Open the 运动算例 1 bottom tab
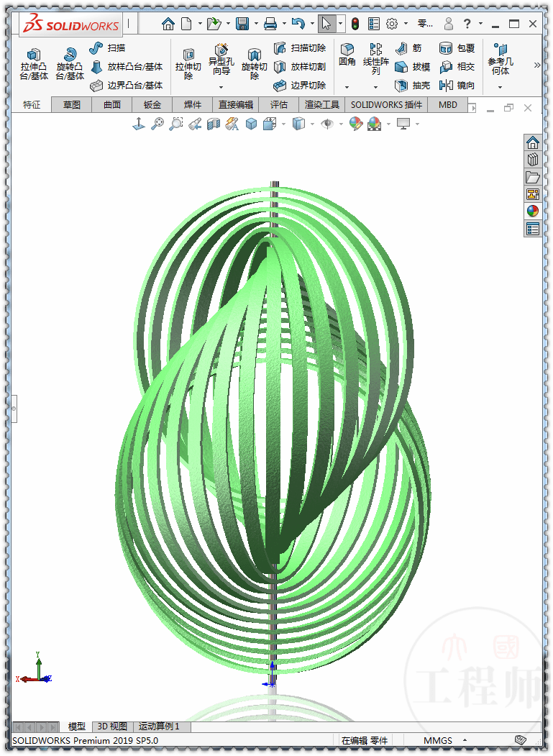The height and width of the screenshot is (756, 553). pyautogui.click(x=159, y=726)
